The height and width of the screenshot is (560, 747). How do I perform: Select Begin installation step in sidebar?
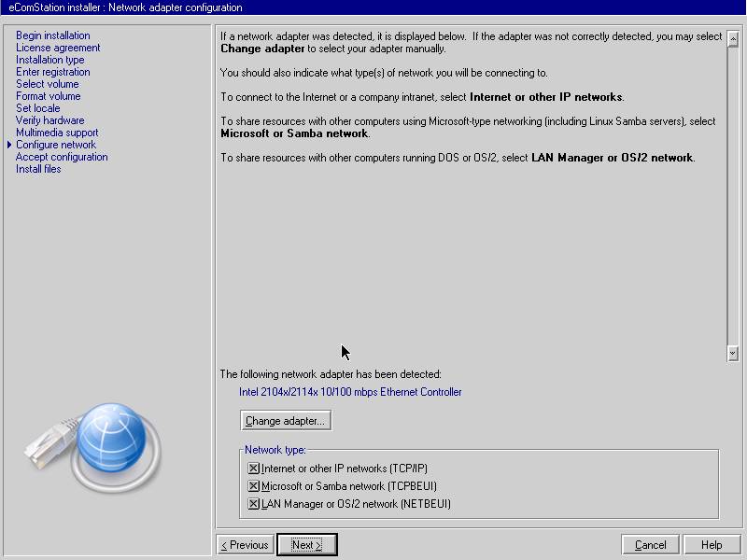(52, 35)
